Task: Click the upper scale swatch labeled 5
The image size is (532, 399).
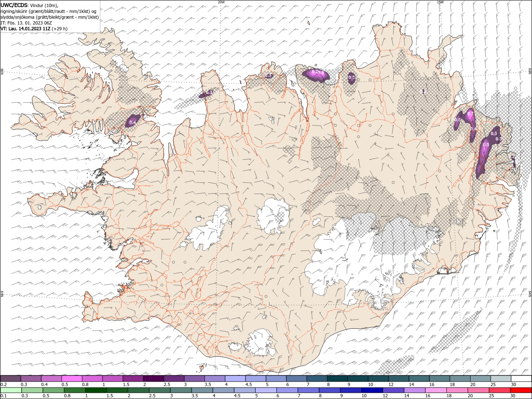Action: tap(276, 379)
